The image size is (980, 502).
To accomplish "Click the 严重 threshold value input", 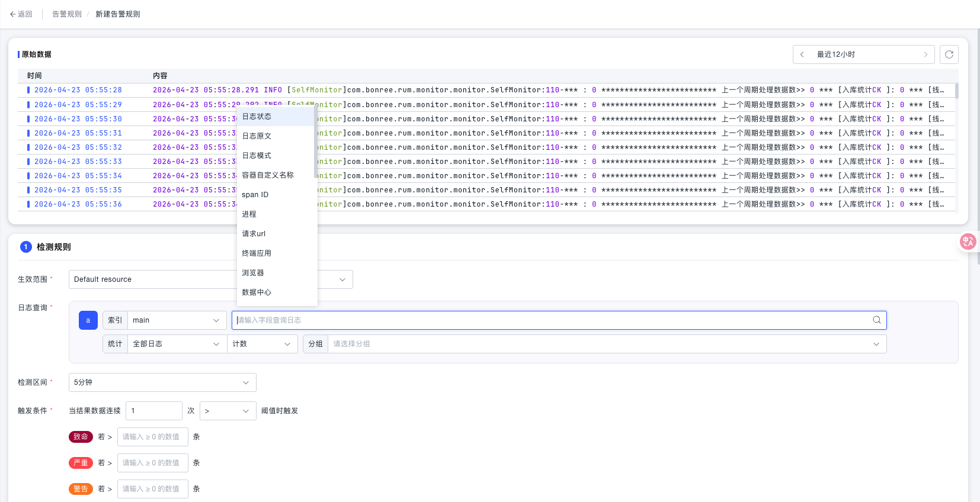I will (153, 463).
